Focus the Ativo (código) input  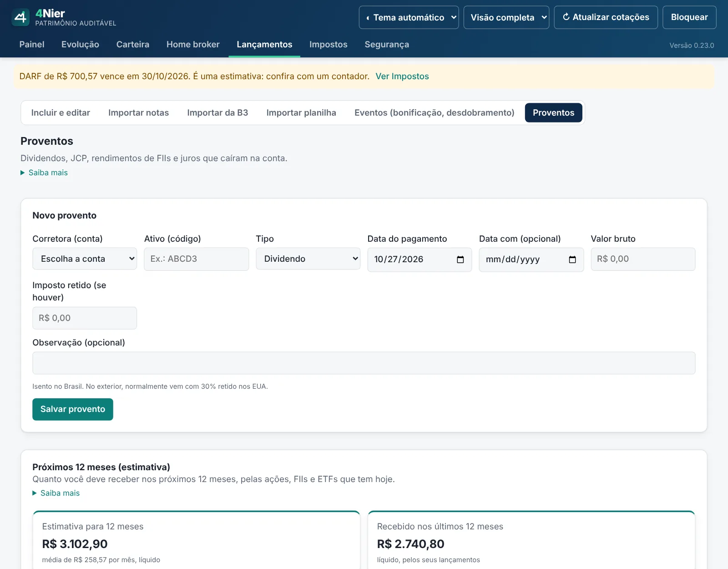coord(197,259)
